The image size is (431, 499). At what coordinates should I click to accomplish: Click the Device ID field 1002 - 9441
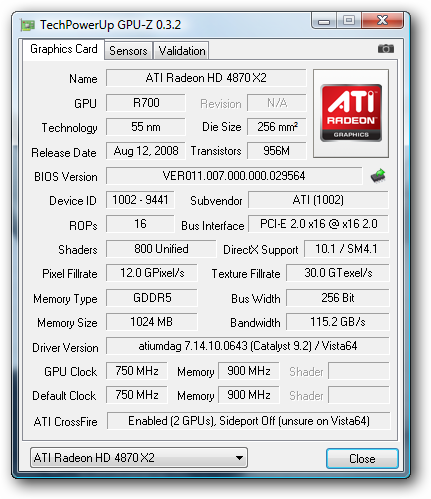[140, 200]
